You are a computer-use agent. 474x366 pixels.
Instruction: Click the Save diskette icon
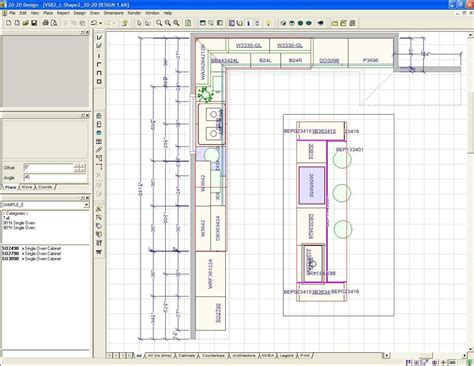point(34,23)
